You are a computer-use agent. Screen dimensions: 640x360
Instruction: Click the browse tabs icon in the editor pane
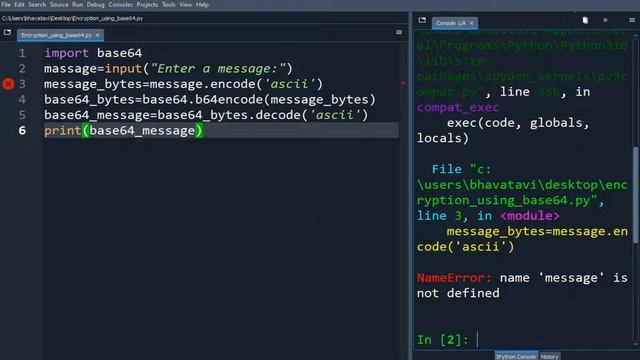7,32
